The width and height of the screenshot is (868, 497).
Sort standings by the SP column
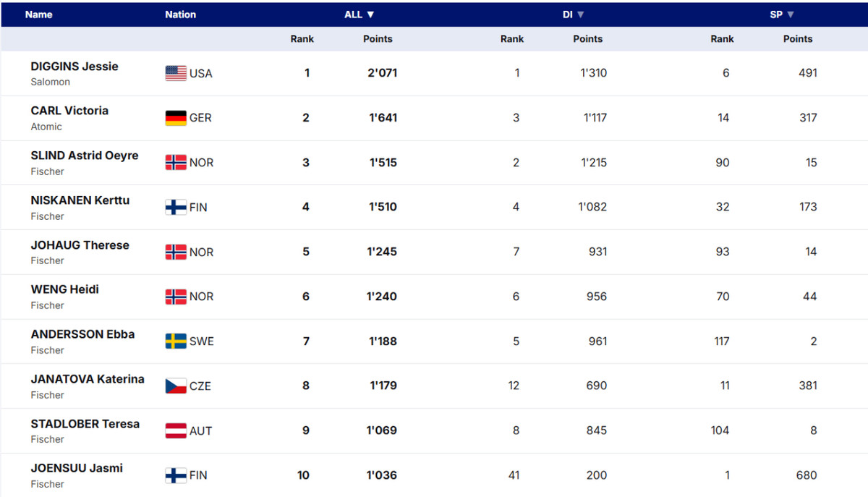[780, 14]
